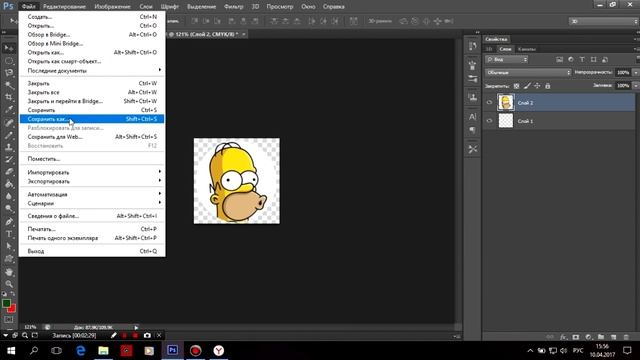Select the Brush tool
Viewport: 640px width, 360px height.
[9, 135]
